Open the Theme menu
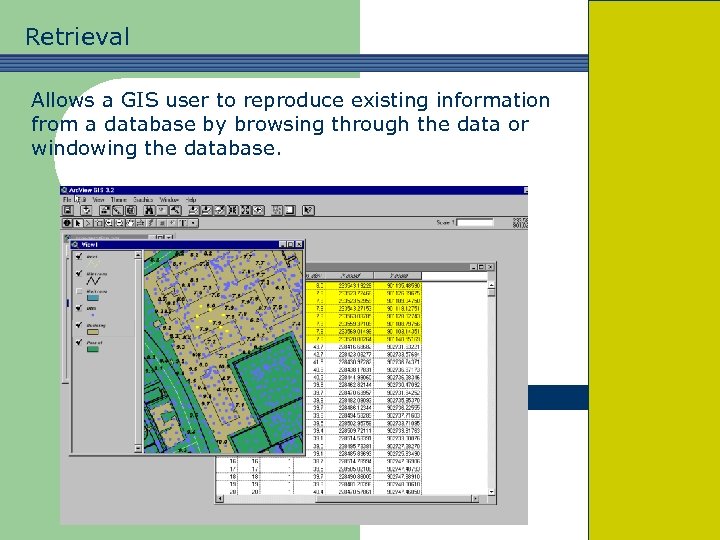The height and width of the screenshot is (540, 720). [118, 200]
